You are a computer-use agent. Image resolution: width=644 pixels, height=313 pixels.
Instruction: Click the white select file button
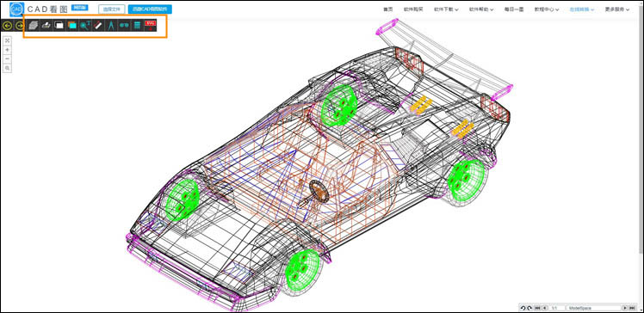pyautogui.click(x=112, y=9)
